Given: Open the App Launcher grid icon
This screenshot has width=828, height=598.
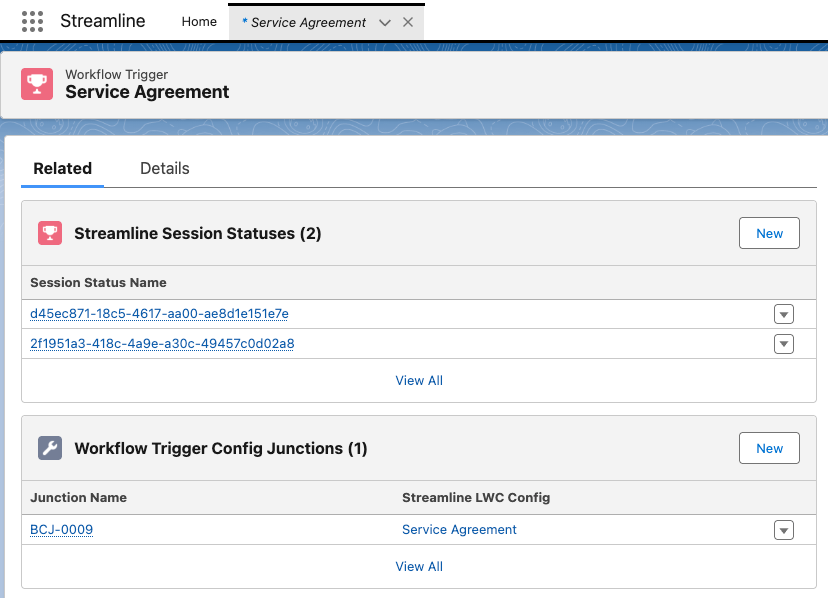Looking at the screenshot, I should point(32,21).
